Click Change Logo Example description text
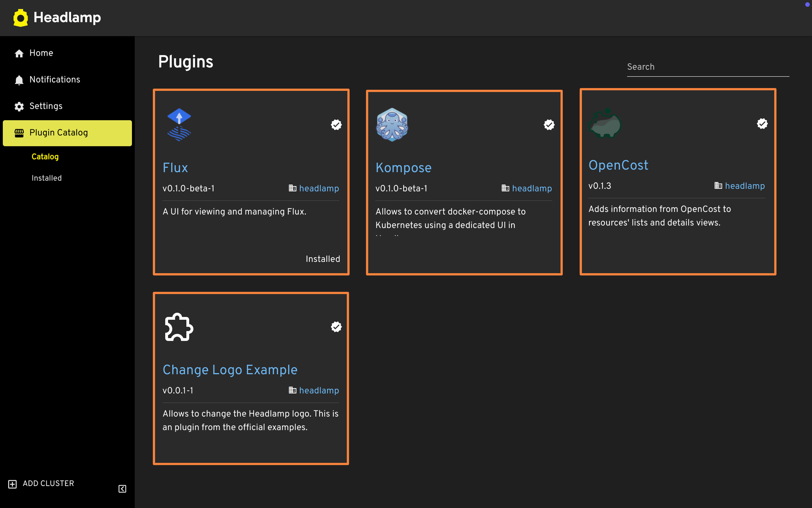The height and width of the screenshot is (508, 812). (x=251, y=420)
